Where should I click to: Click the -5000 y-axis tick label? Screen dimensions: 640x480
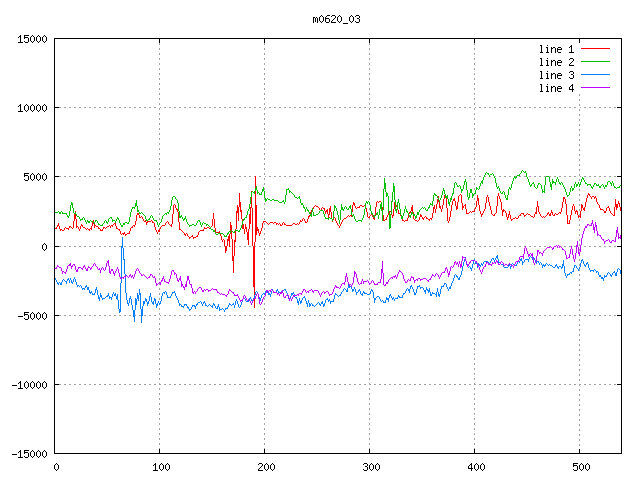point(32,315)
